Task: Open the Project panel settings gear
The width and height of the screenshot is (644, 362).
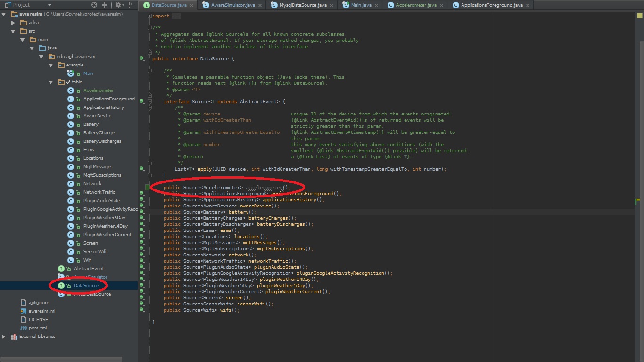Action: point(118,5)
